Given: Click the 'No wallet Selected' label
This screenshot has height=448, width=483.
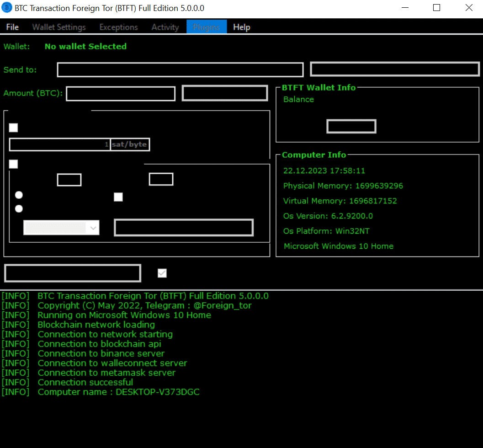Looking at the screenshot, I should 85,47.
